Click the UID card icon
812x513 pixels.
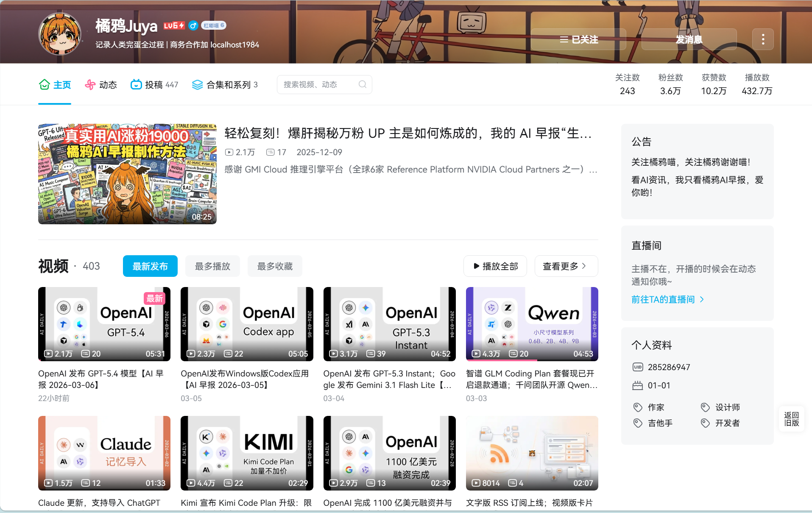[638, 367]
